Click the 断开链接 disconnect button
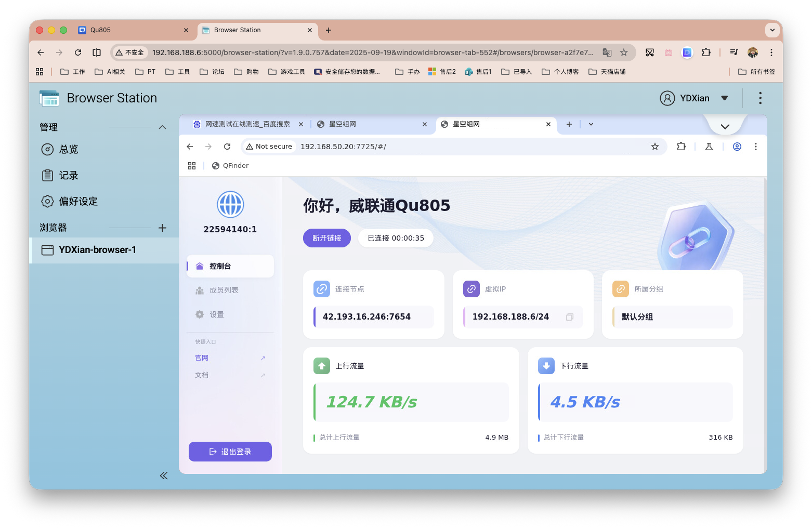 pos(326,238)
